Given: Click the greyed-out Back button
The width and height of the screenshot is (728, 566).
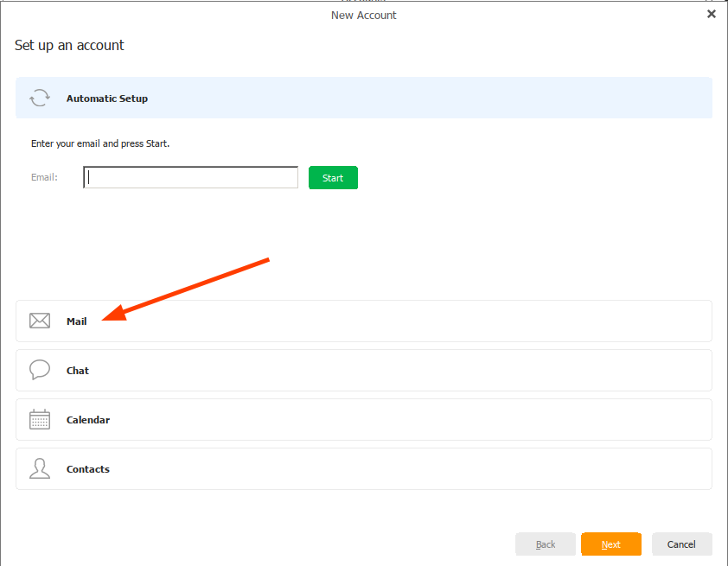Looking at the screenshot, I should (x=546, y=544).
